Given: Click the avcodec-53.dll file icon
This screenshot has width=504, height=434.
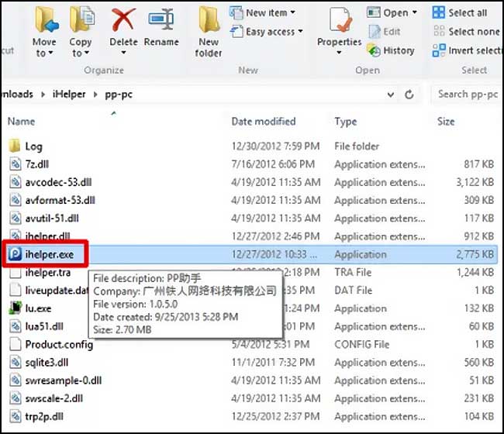Looking at the screenshot, I should (15, 182).
